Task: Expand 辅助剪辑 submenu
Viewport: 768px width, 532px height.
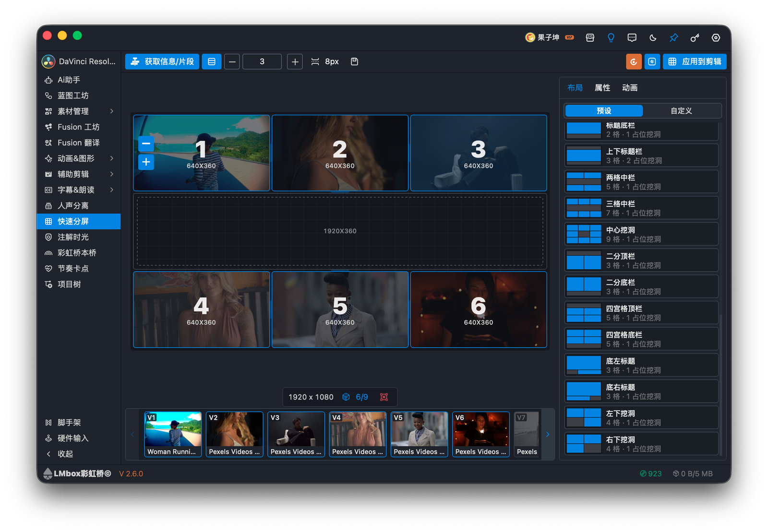Action: click(x=112, y=174)
